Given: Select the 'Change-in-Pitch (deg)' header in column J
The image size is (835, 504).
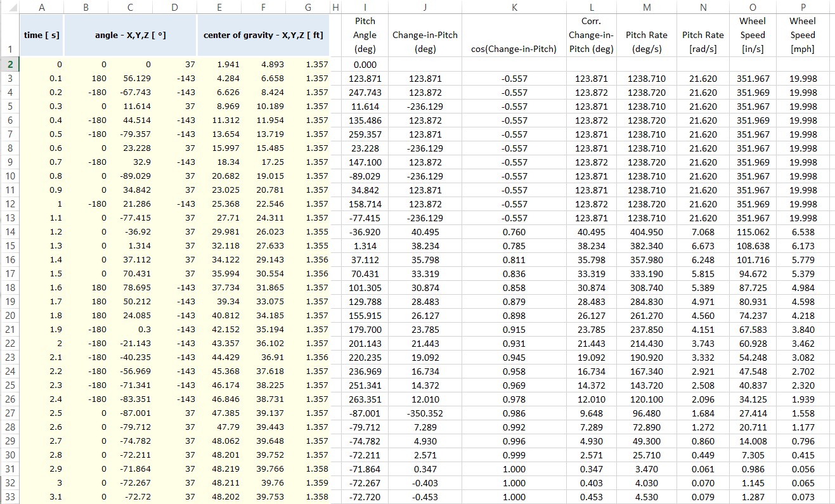Looking at the screenshot, I should (x=425, y=35).
